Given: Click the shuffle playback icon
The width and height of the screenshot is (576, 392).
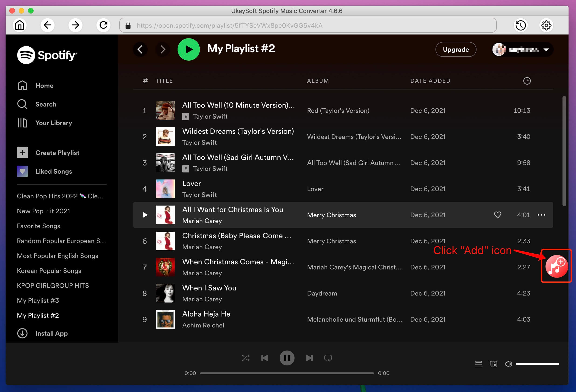Looking at the screenshot, I should point(246,358).
